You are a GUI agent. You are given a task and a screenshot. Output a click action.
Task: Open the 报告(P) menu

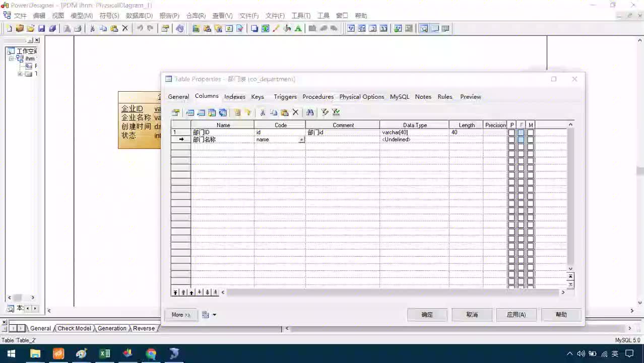click(x=169, y=16)
